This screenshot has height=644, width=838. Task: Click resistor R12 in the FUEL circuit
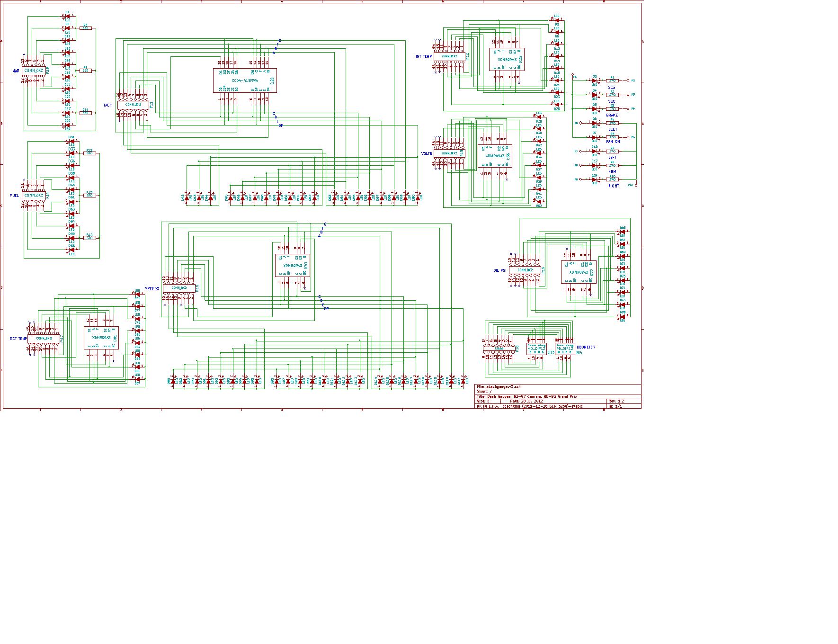[90, 153]
